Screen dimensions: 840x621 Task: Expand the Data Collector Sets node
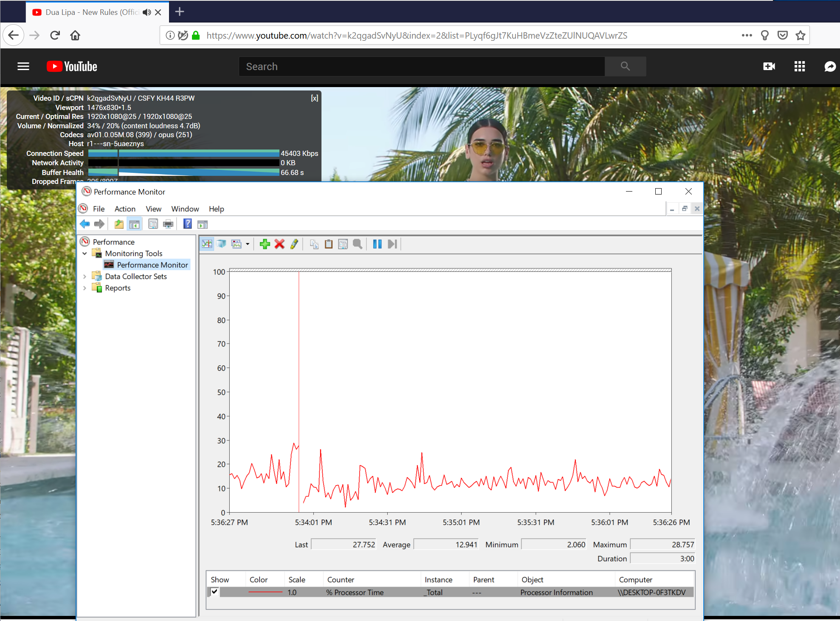85,277
